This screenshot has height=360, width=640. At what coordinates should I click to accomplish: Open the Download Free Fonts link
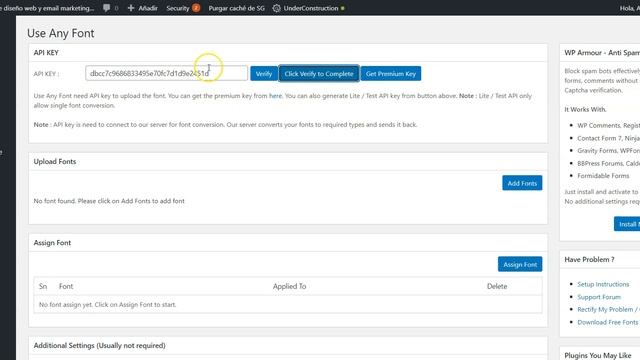(607, 322)
